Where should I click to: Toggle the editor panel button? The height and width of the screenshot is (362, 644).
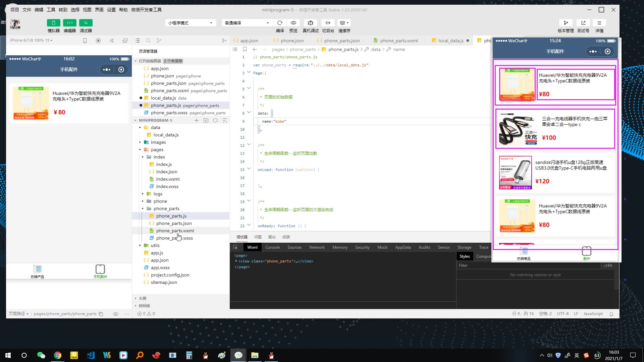pyautogui.click(x=70, y=23)
